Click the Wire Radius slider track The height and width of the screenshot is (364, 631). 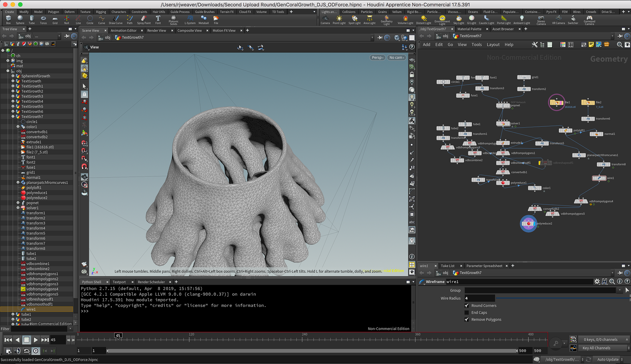coord(562,298)
